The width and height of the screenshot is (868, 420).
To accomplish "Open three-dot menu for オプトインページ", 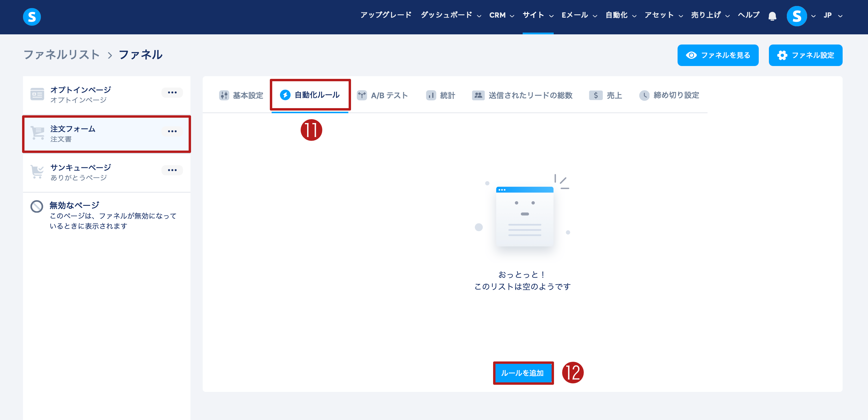I will (x=172, y=92).
